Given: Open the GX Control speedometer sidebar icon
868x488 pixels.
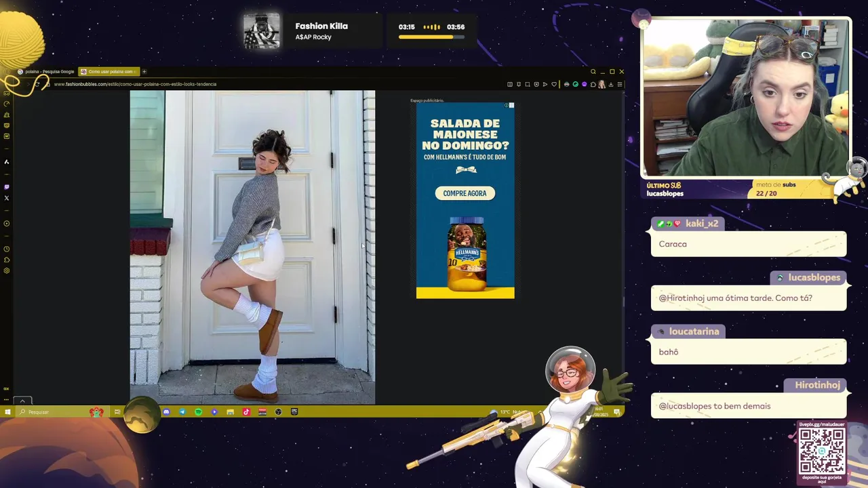Looking at the screenshot, I should (x=6, y=104).
